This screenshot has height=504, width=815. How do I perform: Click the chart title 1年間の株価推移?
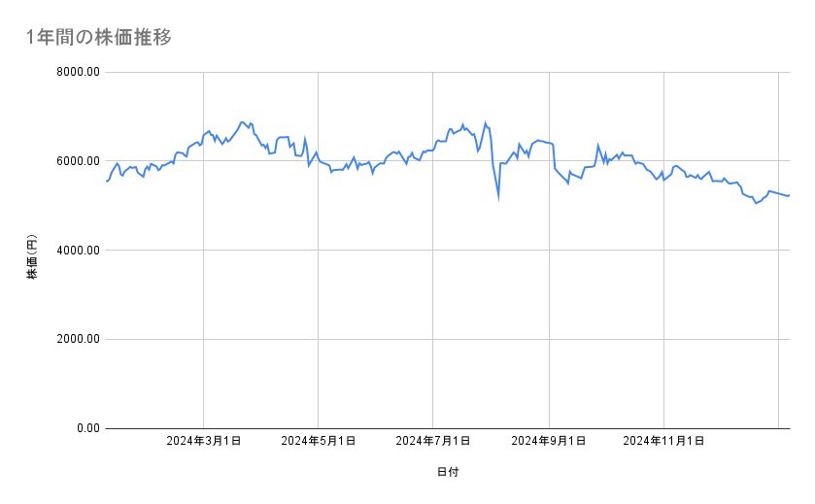(x=100, y=37)
